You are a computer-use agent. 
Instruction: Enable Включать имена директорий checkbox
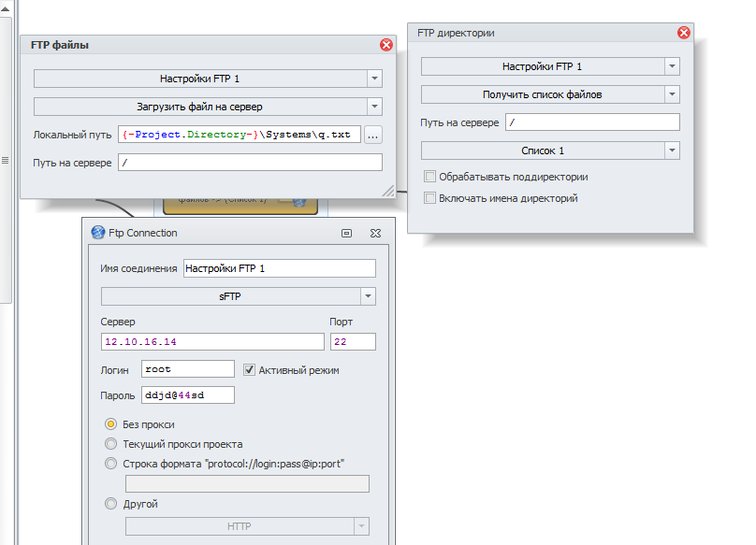429,198
